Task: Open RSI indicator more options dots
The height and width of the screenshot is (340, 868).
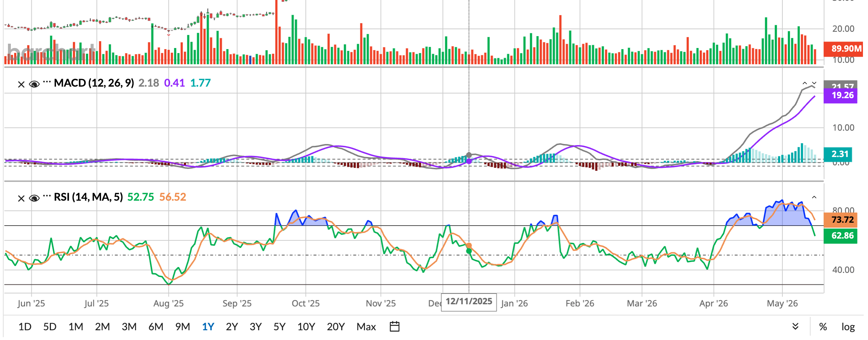Action: pyautogui.click(x=47, y=196)
